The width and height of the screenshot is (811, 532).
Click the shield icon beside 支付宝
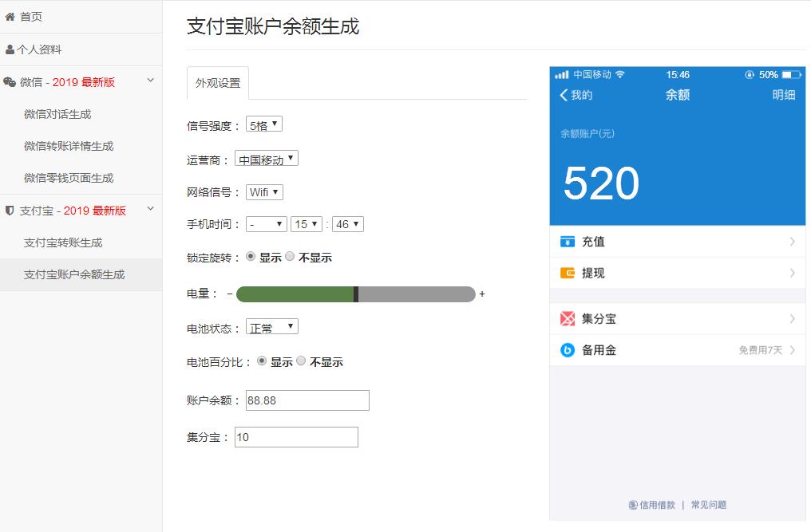10,211
